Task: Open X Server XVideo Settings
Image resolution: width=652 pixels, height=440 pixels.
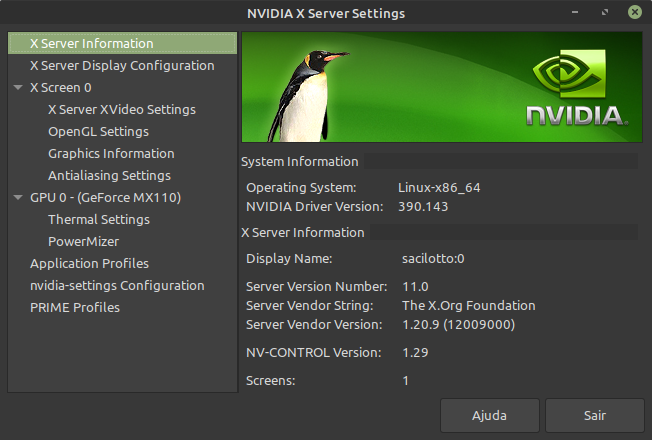Action: pyautogui.click(x=122, y=110)
